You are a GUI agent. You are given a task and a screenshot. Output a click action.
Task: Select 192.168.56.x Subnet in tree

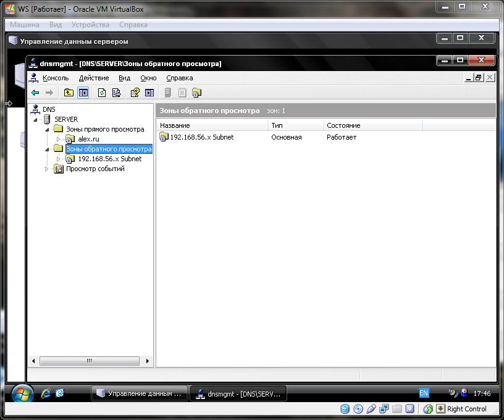(110, 159)
